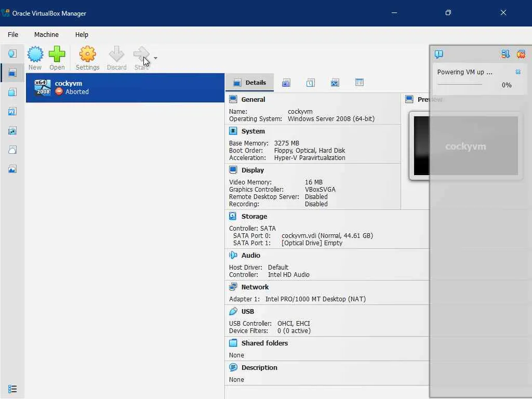The height and width of the screenshot is (399, 532).
Task: Open System settings via the System header
Action: [253, 131]
